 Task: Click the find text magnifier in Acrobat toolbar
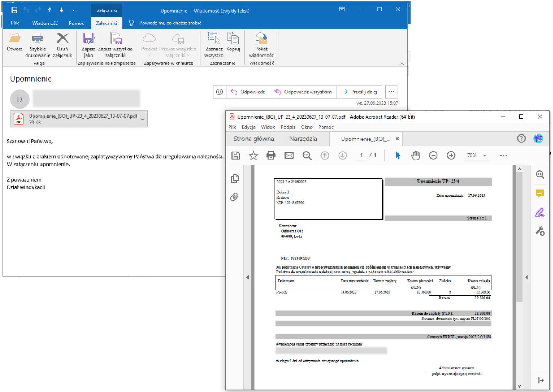[307, 156]
